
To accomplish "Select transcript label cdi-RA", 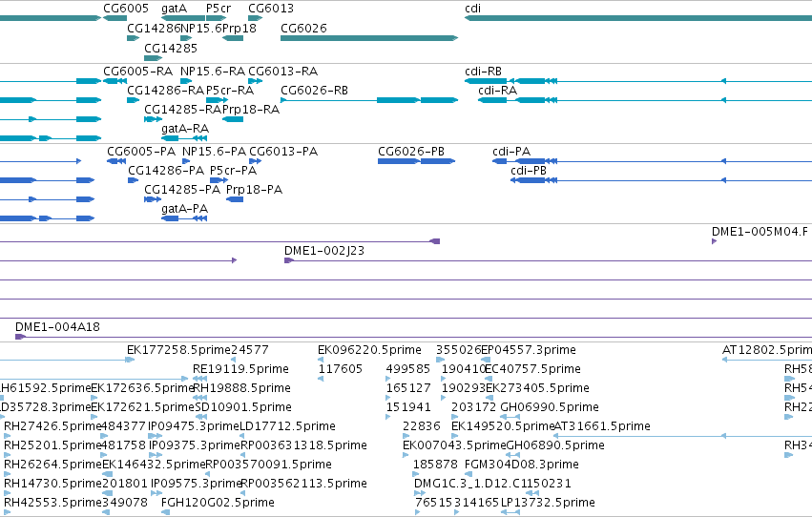I will point(497,91).
